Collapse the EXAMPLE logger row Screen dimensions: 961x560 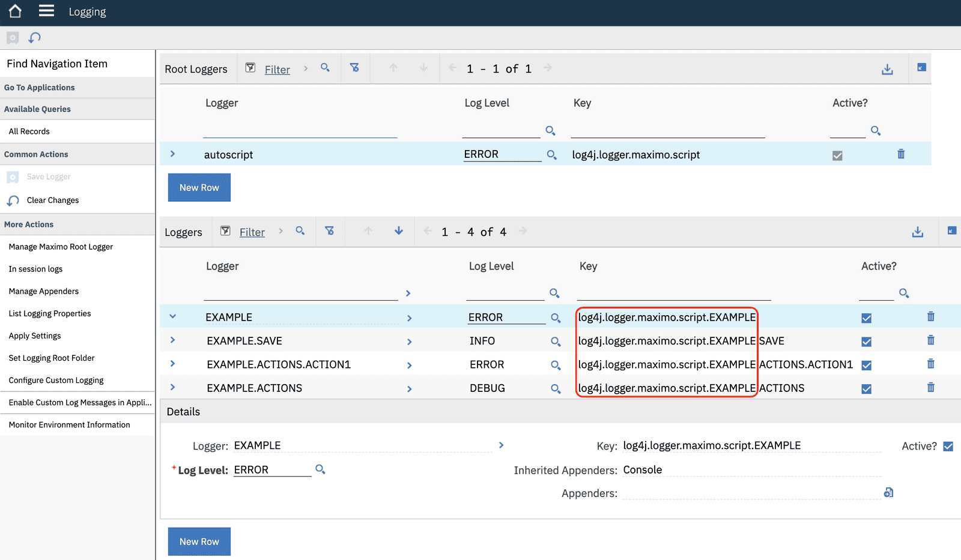pyautogui.click(x=173, y=316)
